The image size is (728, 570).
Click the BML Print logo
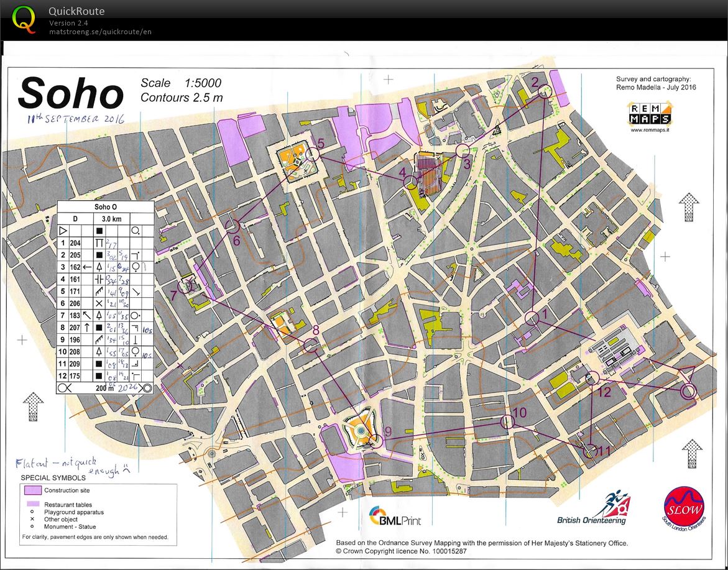coord(395,516)
